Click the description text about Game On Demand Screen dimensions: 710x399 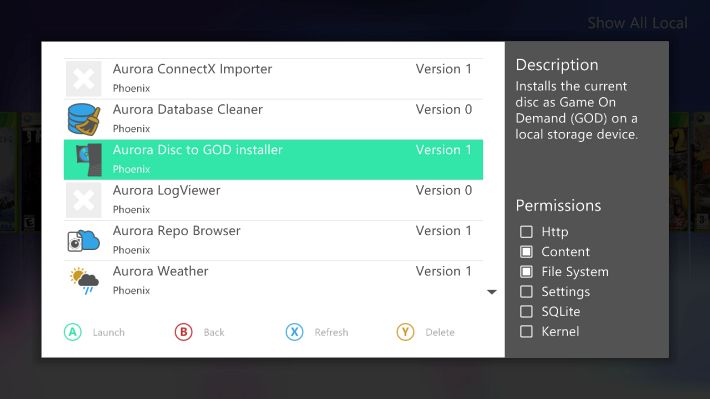pos(576,110)
